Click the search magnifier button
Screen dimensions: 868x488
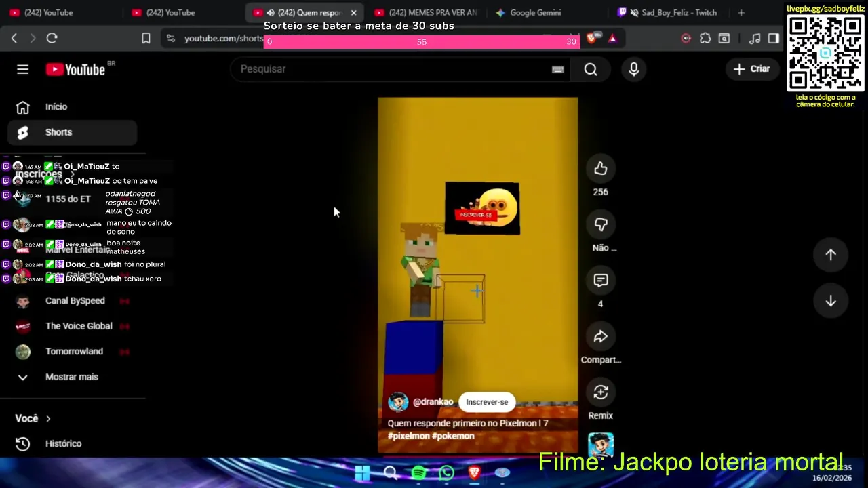click(591, 69)
